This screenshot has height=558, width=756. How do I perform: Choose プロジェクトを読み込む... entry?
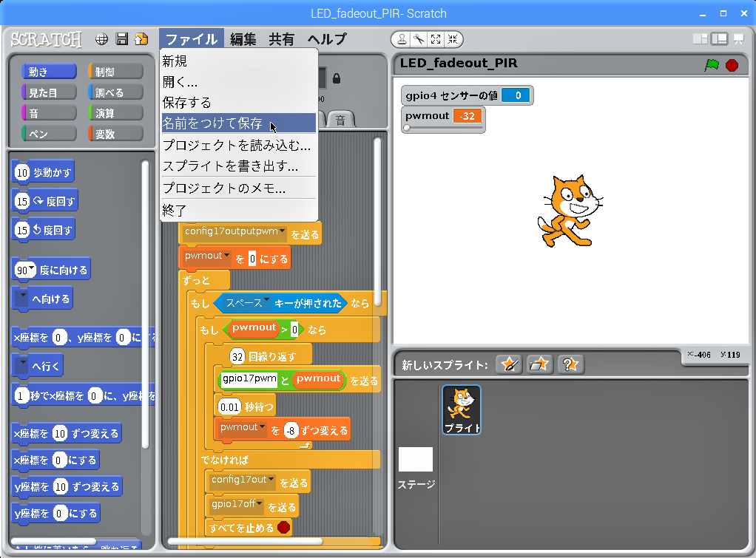(239, 145)
